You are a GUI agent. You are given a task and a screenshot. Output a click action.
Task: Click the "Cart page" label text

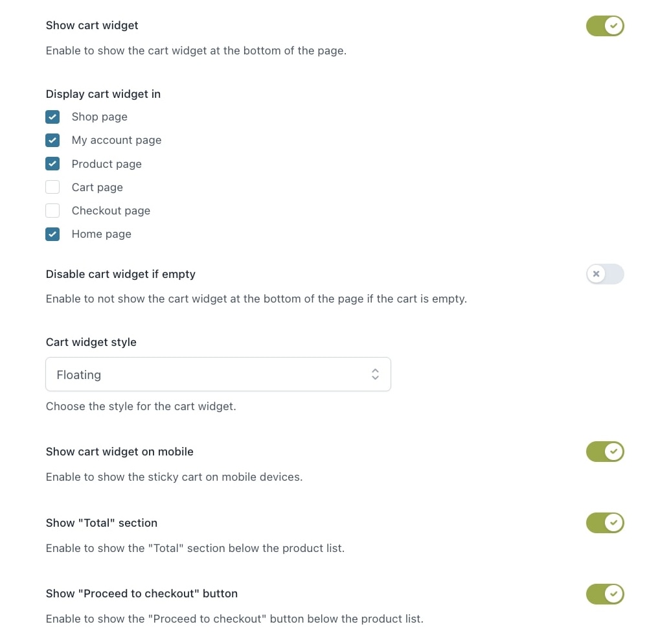point(97,187)
